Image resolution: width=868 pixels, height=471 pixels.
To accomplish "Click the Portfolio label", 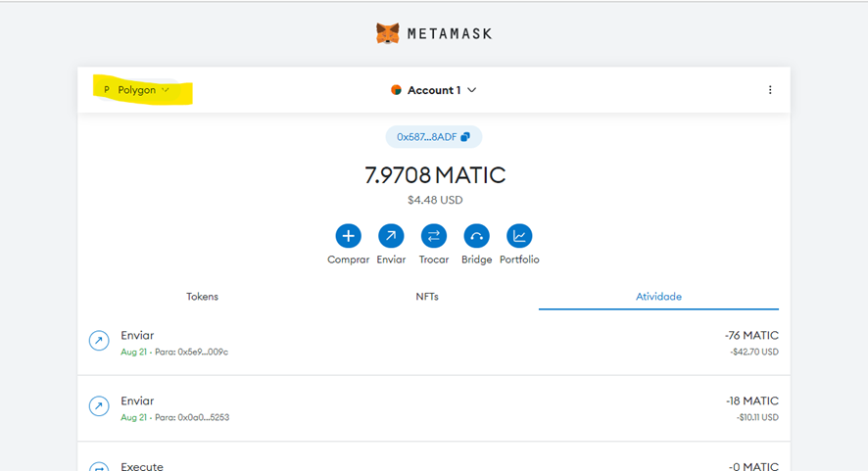I will (x=519, y=259).
